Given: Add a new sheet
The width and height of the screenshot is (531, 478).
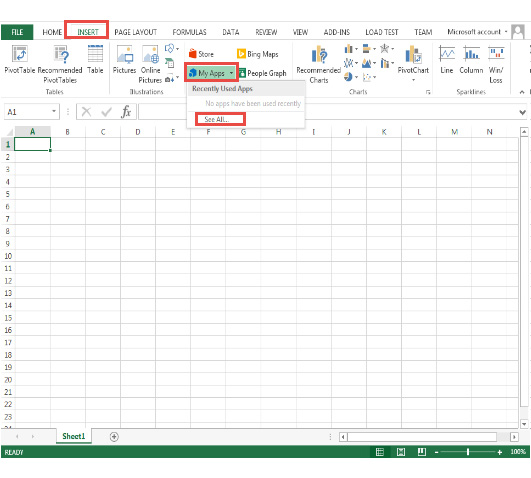Looking at the screenshot, I should [x=114, y=437].
